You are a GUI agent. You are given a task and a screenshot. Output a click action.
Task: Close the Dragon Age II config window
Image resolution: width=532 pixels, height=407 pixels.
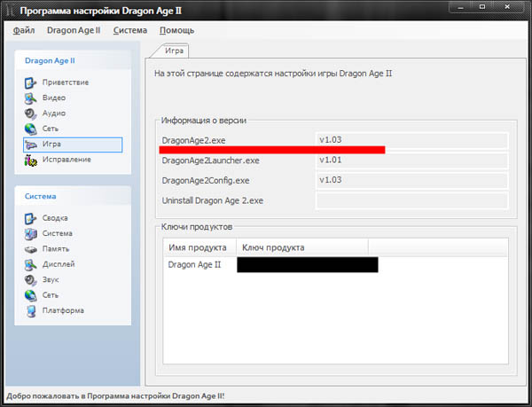(x=507, y=7)
